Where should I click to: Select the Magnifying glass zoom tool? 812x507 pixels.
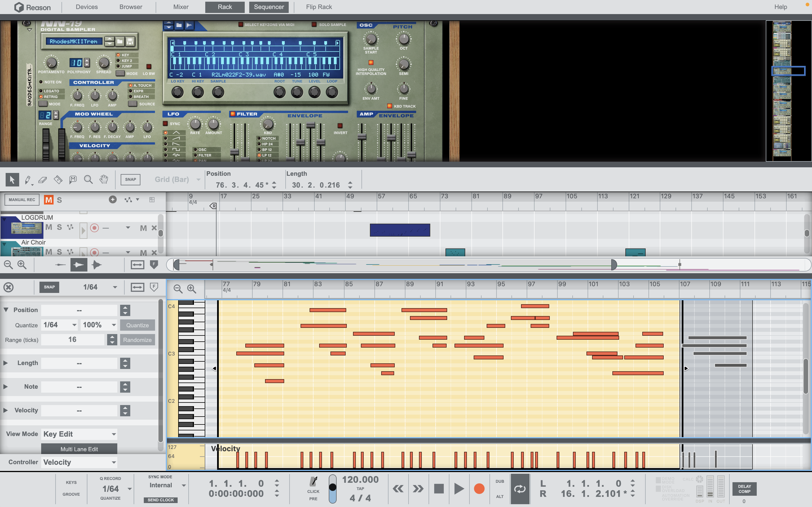point(88,180)
